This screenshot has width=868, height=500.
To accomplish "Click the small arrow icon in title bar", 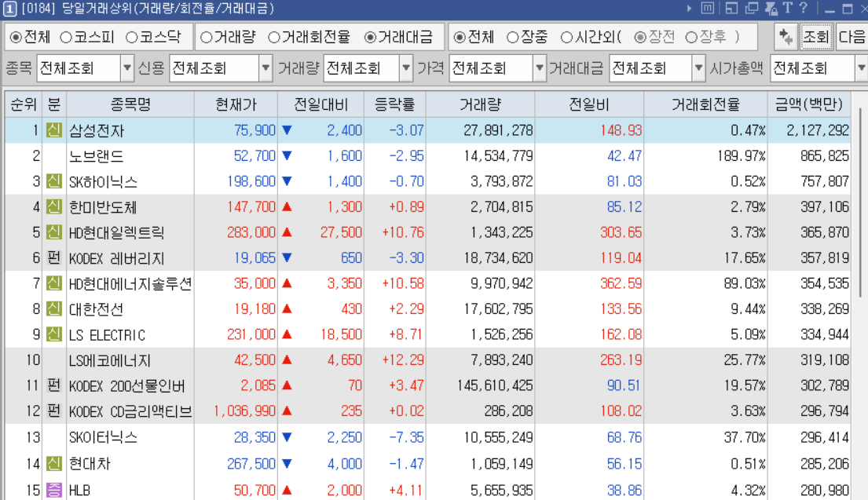I will point(689,9).
